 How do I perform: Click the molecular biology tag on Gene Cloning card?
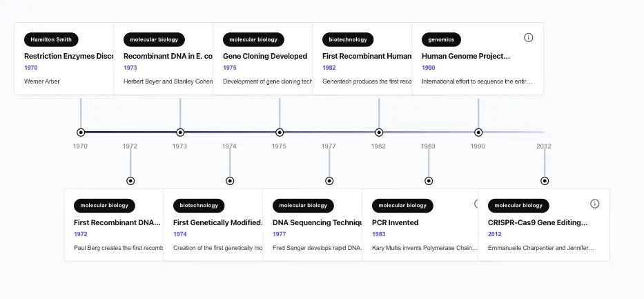pos(253,39)
